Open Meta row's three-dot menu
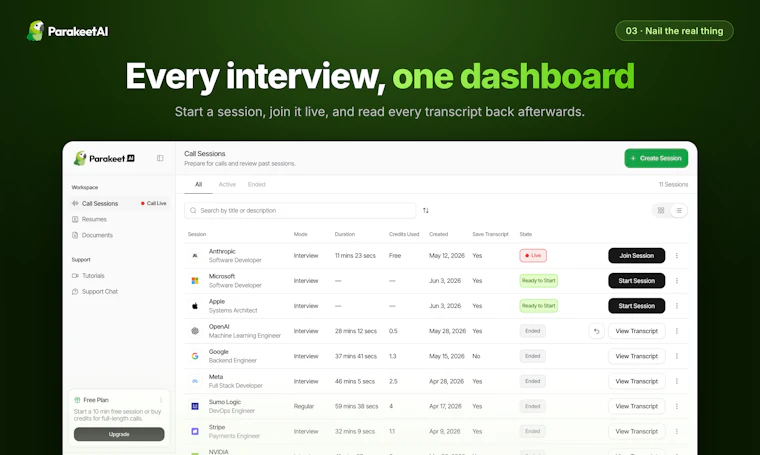Viewport: 760px width, 455px height. coord(677,381)
